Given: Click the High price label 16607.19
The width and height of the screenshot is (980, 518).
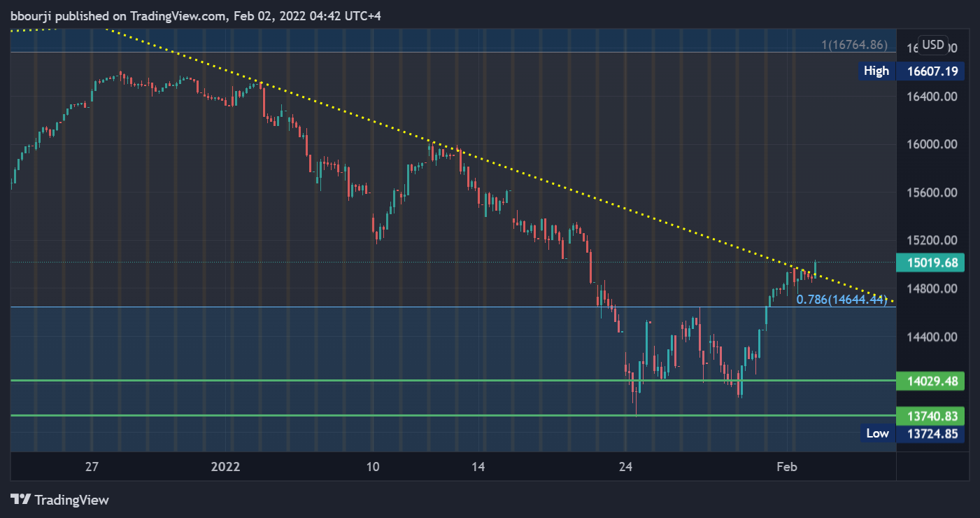Looking at the screenshot, I should 932,71.
